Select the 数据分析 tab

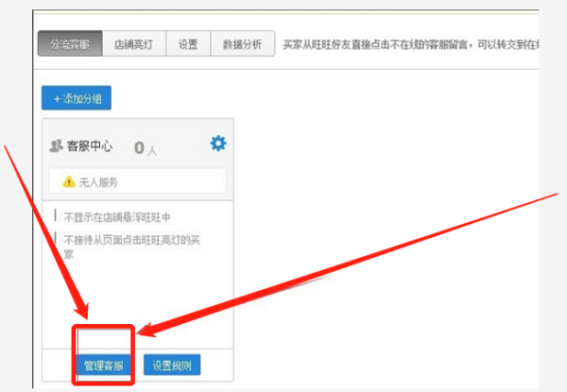242,43
